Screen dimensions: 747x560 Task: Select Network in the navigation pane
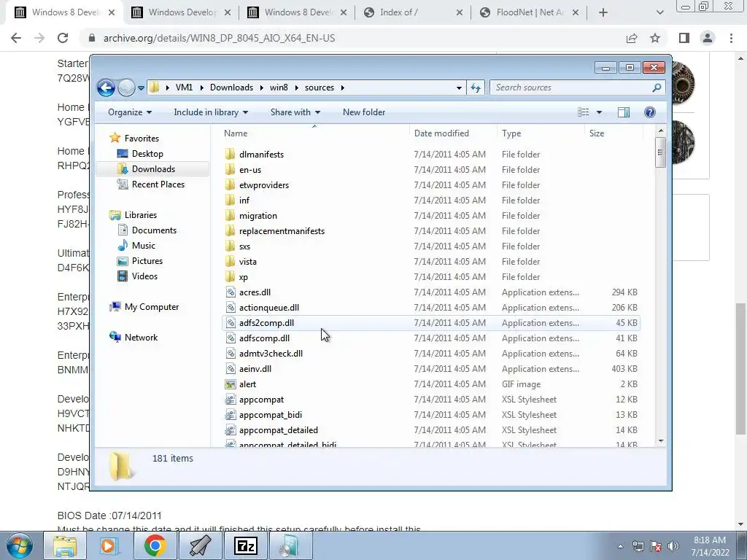click(x=141, y=338)
